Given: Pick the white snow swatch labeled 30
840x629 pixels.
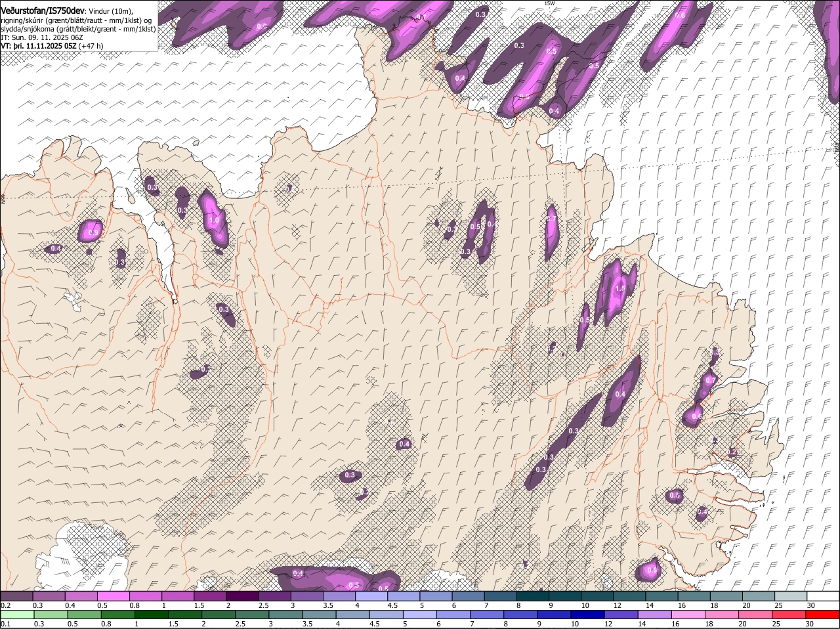Looking at the screenshot, I should click(823, 596).
